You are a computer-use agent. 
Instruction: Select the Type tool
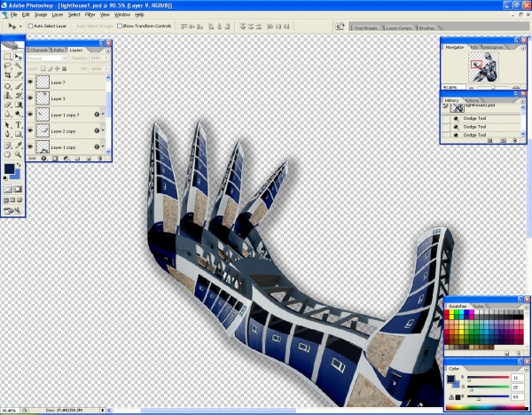pyautogui.click(x=19, y=125)
